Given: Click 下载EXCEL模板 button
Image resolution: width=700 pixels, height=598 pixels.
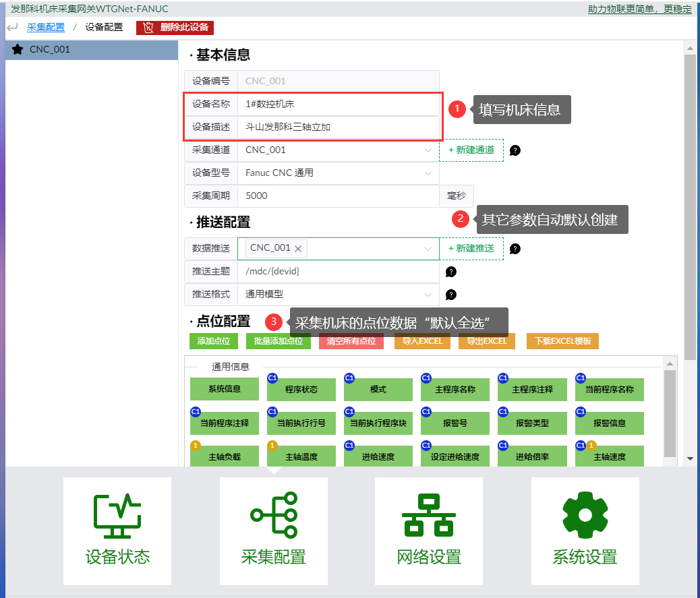Looking at the screenshot, I should (x=563, y=341).
